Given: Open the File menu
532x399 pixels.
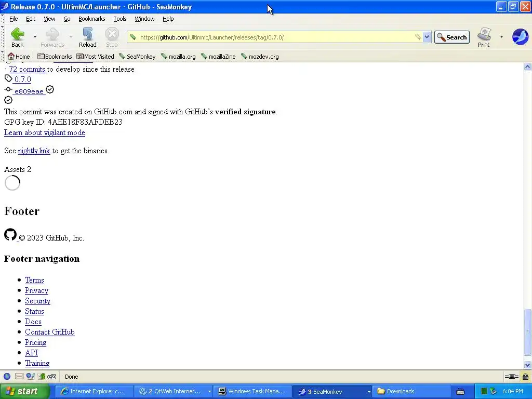Looking at the screenshot, I should [x=14, y=19].
